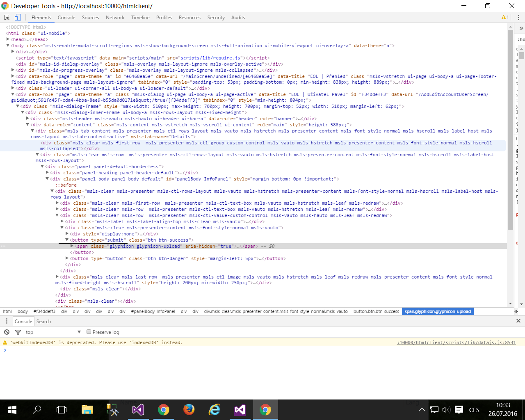This screenshot has height=420, width=525.
Task: Toggle device mode icon in DevTools toolbar
Action: pos(18,18)
